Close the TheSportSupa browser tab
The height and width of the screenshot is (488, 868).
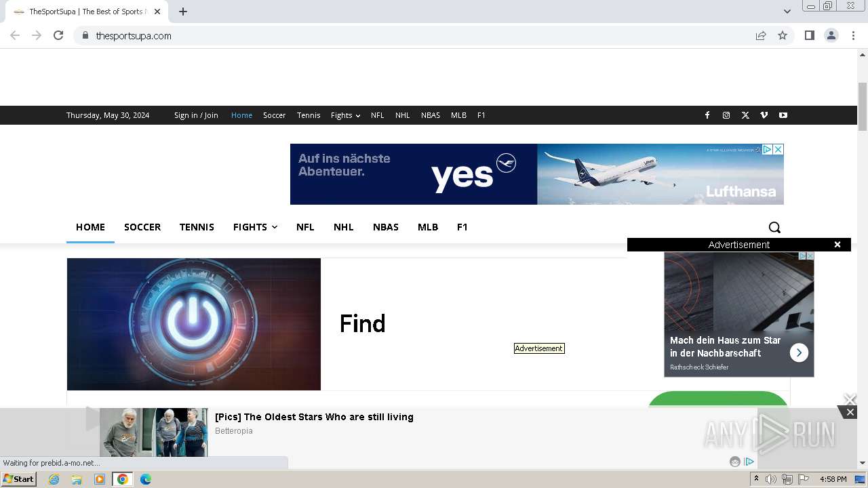click(x=157, y=12)
